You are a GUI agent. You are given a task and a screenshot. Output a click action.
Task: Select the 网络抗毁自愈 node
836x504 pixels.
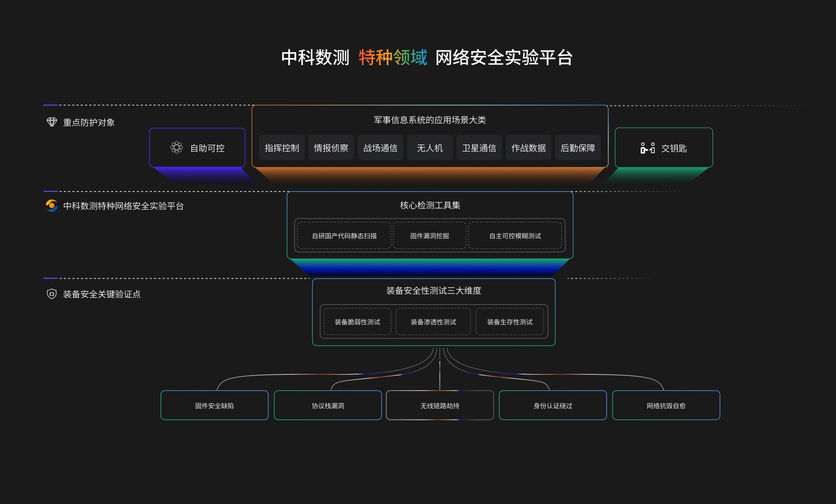666,405
